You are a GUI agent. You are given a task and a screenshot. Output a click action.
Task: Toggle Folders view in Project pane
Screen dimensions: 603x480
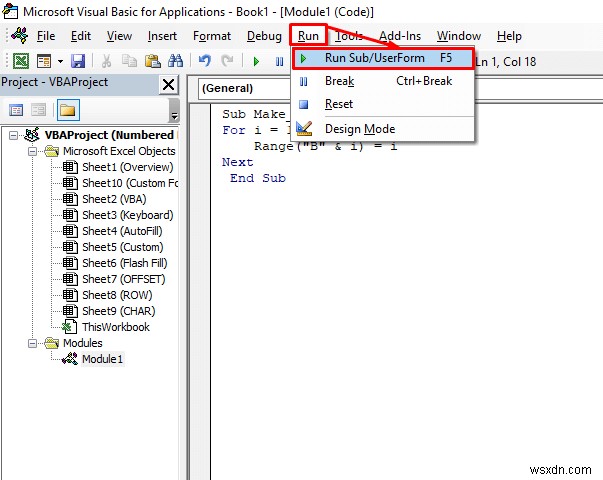click(68, 110)
